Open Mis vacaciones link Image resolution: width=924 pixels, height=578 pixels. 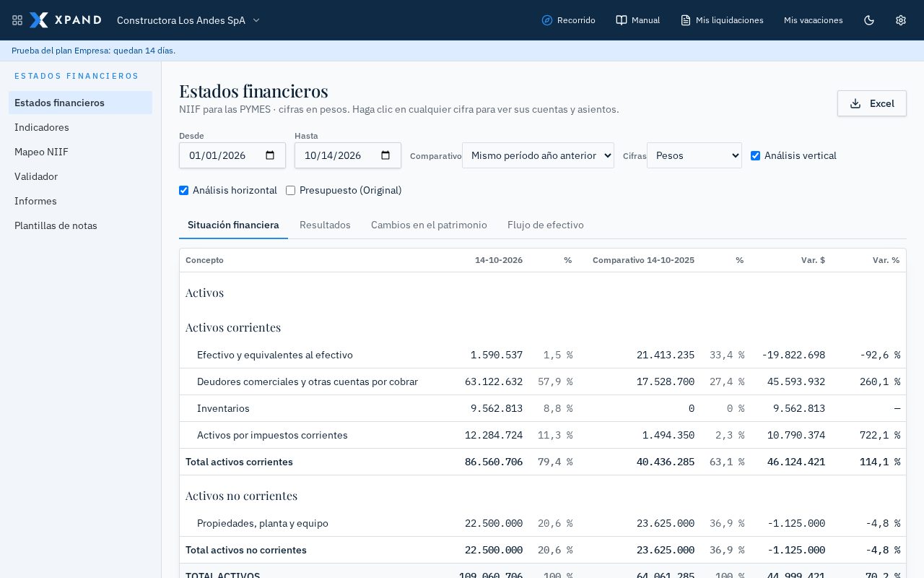(814, 20)
